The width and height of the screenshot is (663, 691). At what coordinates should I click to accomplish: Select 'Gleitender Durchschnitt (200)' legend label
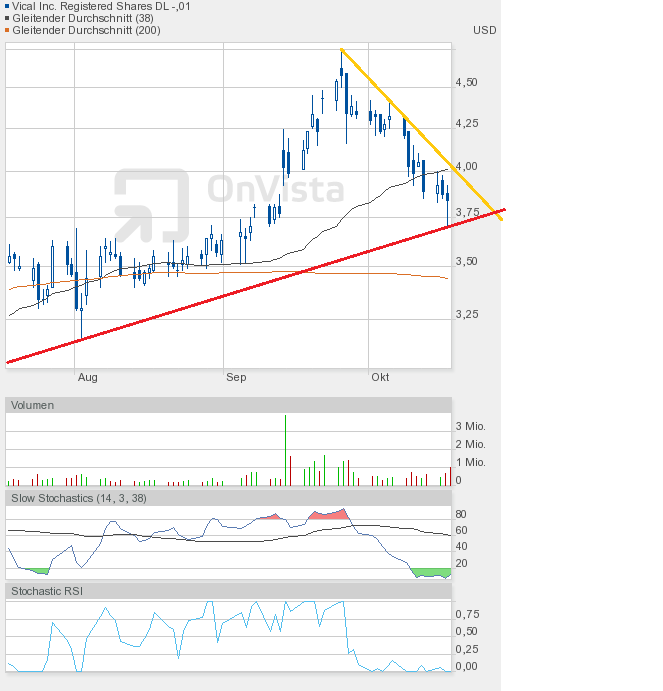(86, 30)
